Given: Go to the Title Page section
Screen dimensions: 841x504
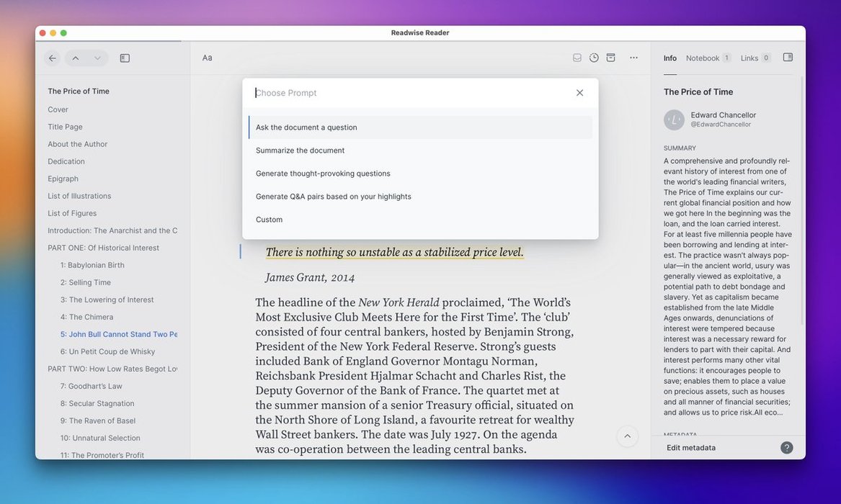Looking at the screenshot, I should coord(65,127).
